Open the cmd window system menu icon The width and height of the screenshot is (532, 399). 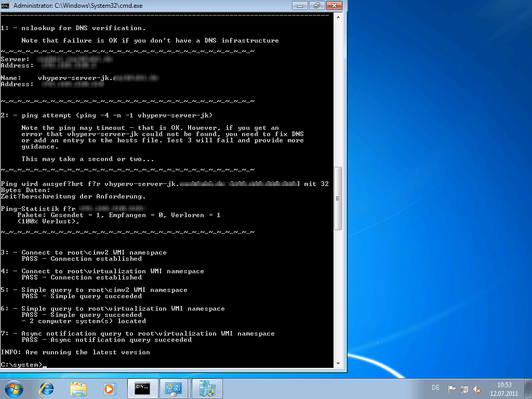[5, 5]
